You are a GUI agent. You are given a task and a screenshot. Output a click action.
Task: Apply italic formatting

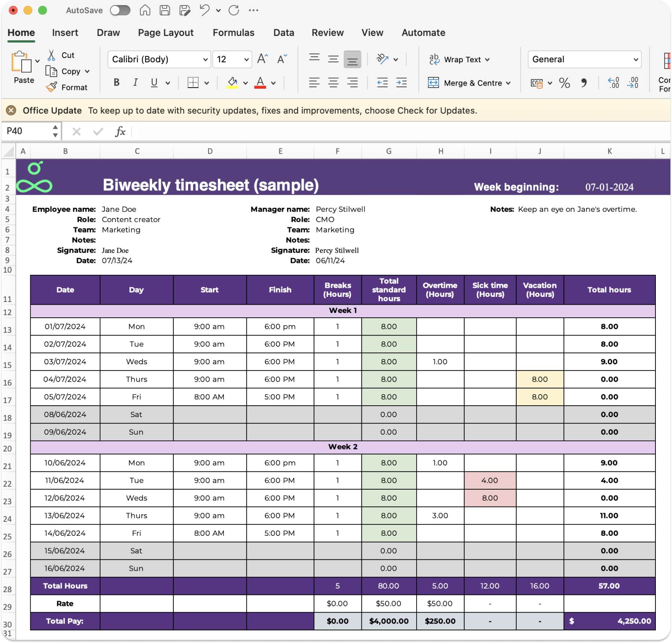[135, 82]
